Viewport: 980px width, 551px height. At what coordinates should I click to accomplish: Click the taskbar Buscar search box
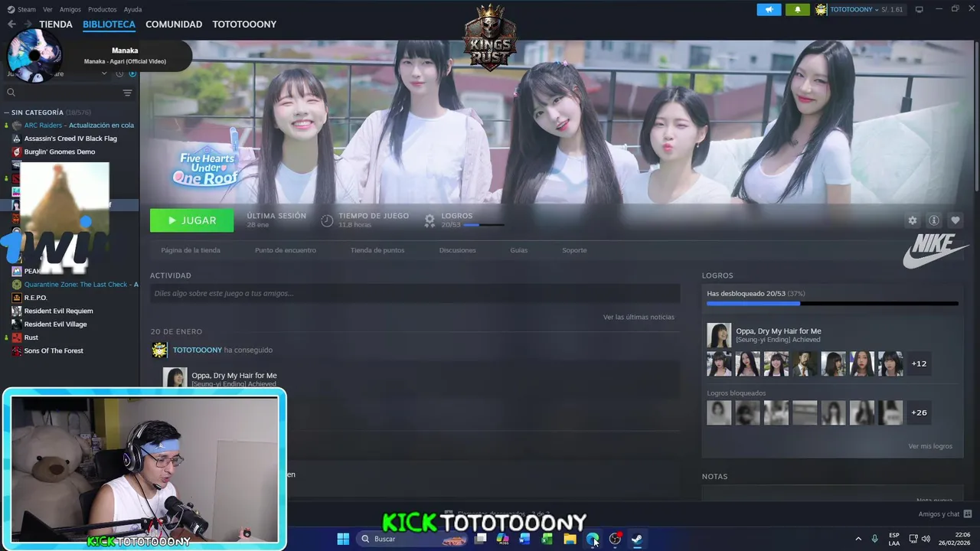click(x=412, y=539)
